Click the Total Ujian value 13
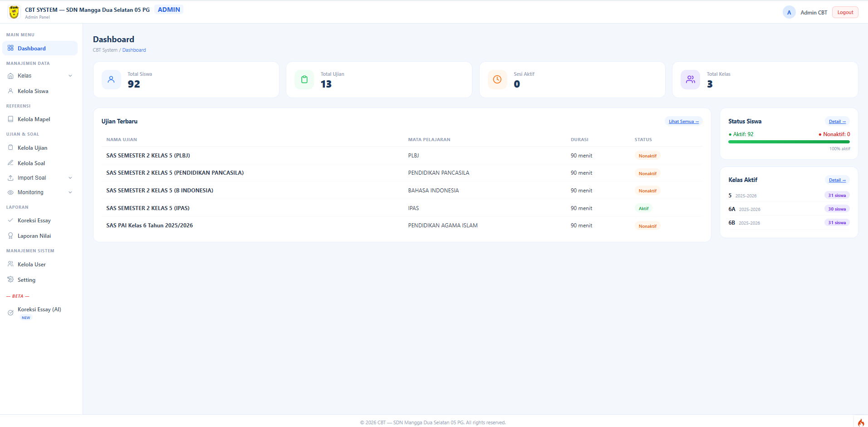Viewport: 868px width, 427px height. pos(326,84)
